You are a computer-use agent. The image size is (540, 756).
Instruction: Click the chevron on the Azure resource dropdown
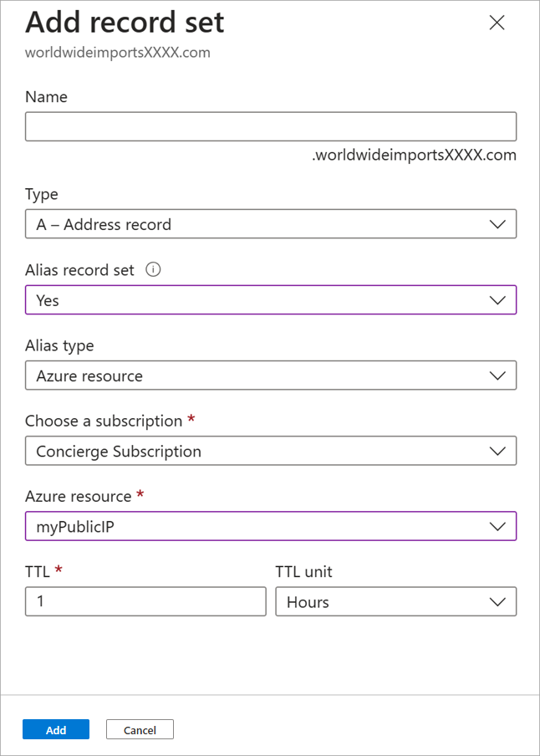[x=497, y=526]
